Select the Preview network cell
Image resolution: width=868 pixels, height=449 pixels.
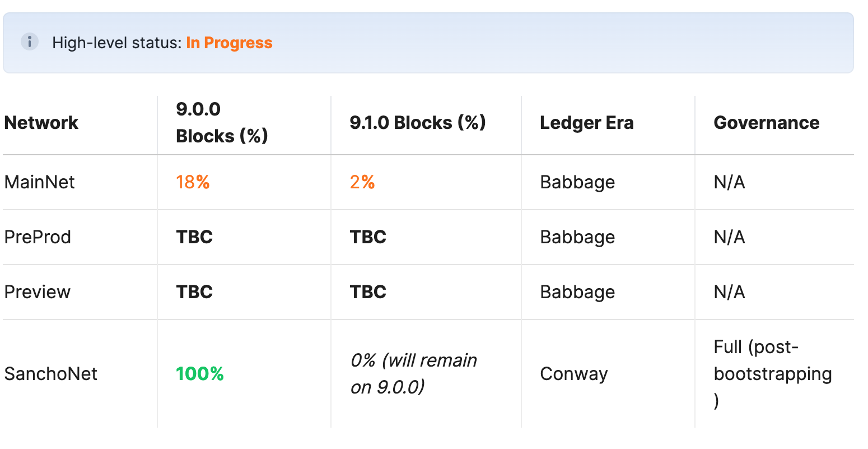point(38,292)
